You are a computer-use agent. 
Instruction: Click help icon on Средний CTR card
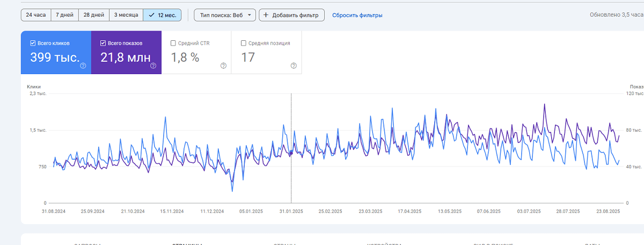tap(223, 66)
